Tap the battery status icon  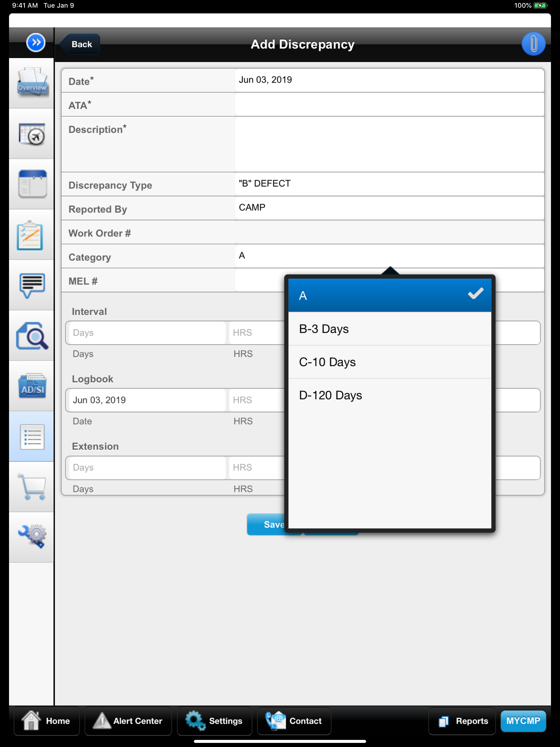(x=540, y=5)
